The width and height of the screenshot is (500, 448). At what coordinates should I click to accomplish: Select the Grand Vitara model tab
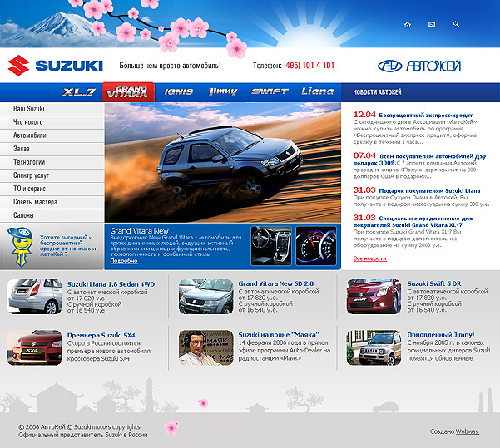[128, 92]
